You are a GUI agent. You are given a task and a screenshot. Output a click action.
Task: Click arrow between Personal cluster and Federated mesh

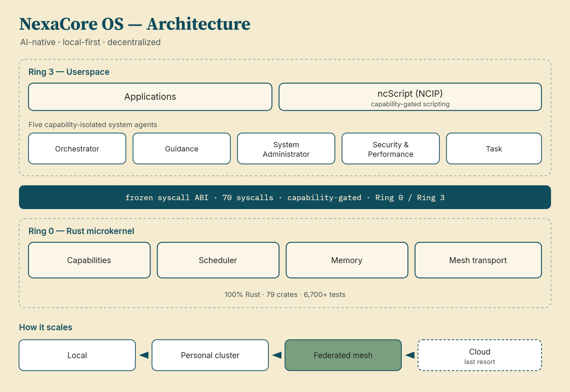(277, 355)
